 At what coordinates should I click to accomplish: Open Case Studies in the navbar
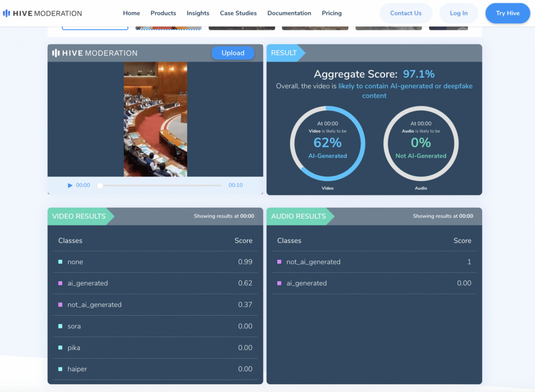(238, 13)
